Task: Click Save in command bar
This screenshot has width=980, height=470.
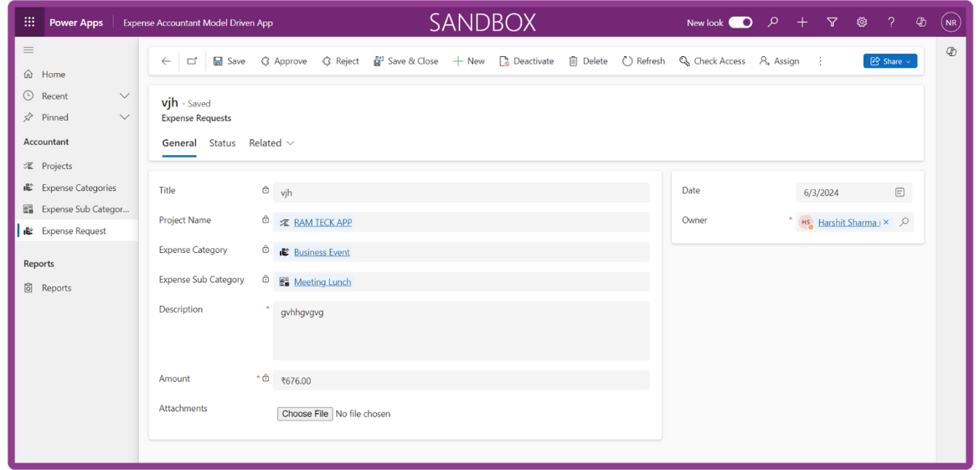Action: (230, 61)
